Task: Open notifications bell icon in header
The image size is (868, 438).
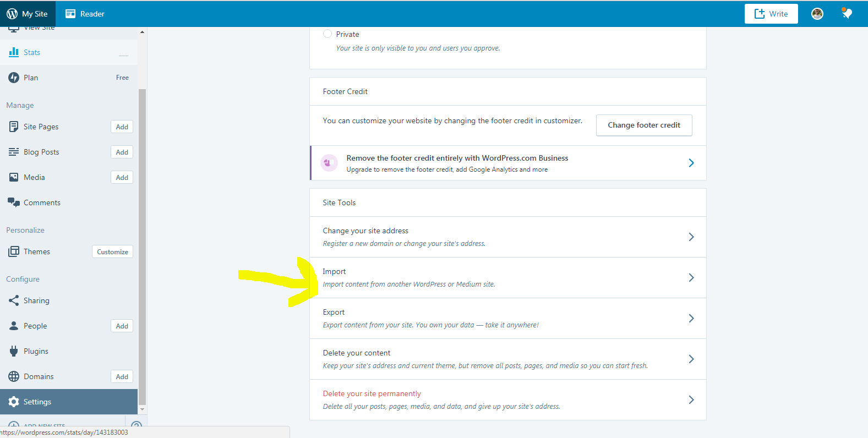Action: point(847,14)
